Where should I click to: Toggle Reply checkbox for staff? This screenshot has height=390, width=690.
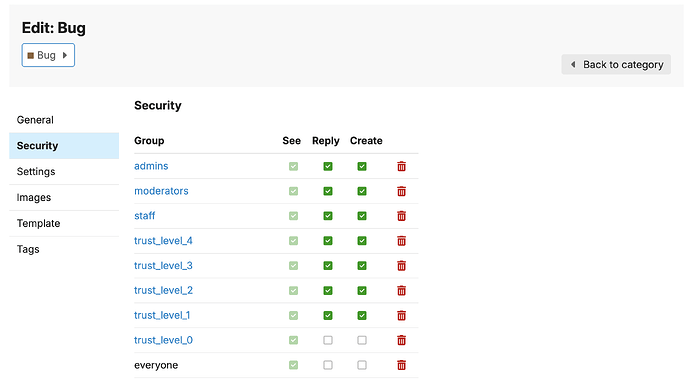coord(328,216)
